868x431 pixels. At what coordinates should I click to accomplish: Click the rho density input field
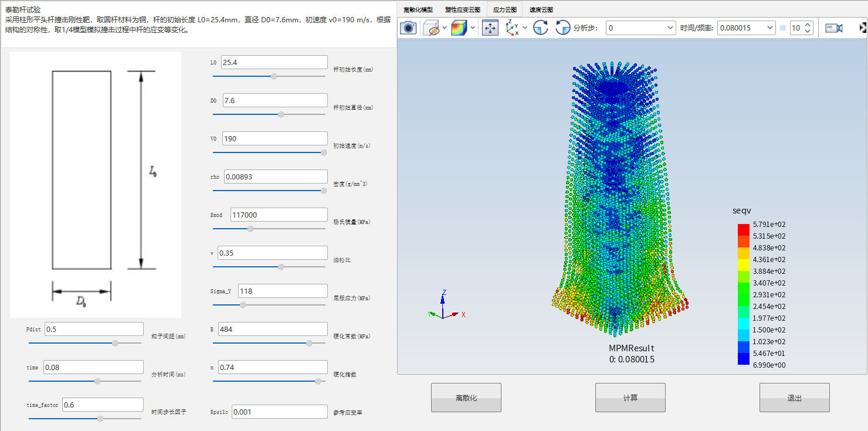pos(276,177)
